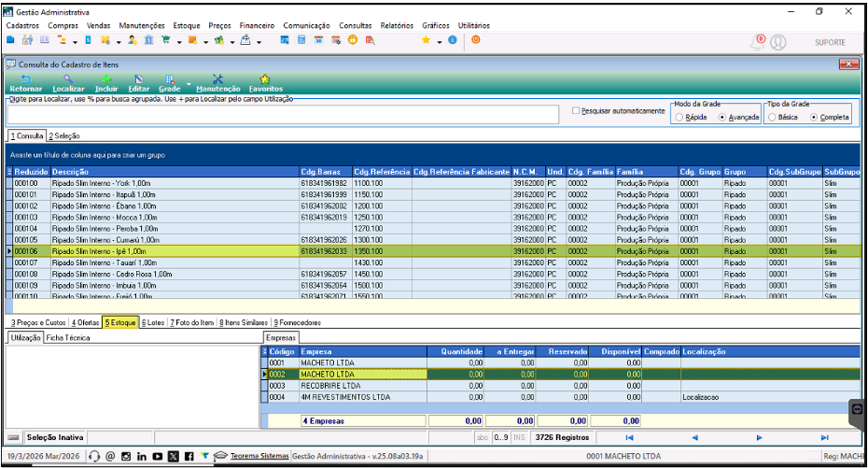This screenshot has height=468, width=868.
Task: Open the Manutenção tools icon
Action: (218, 79)
